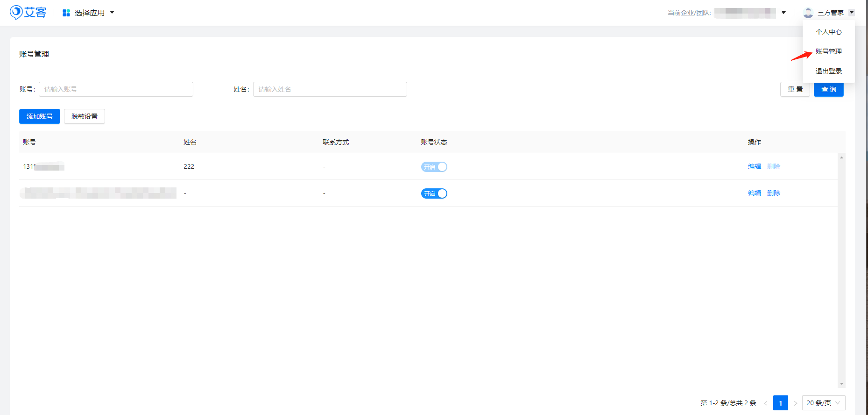The height and width of the screenshot is (415, 868).
Task: Choose 退出登录 to log out
Action: 828,71
